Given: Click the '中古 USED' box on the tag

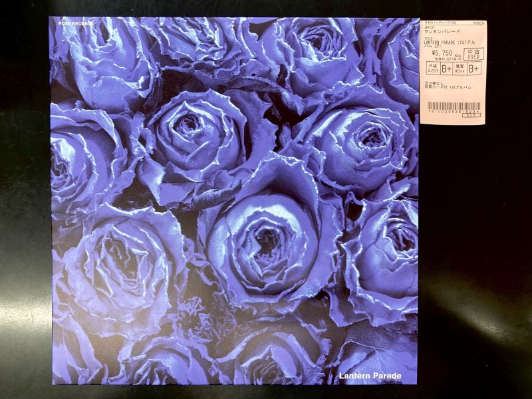Looking at the screenshot, I should point(473,54).
